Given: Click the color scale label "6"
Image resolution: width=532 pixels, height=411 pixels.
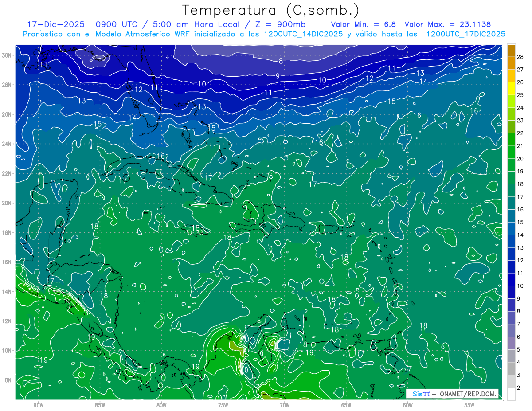Looking at the screenshot, I should coord(519,337).
